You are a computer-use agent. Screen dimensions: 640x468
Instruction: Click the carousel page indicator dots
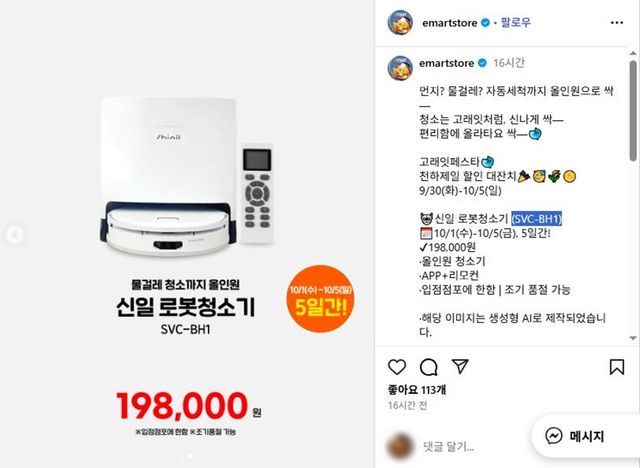(186, 456)
